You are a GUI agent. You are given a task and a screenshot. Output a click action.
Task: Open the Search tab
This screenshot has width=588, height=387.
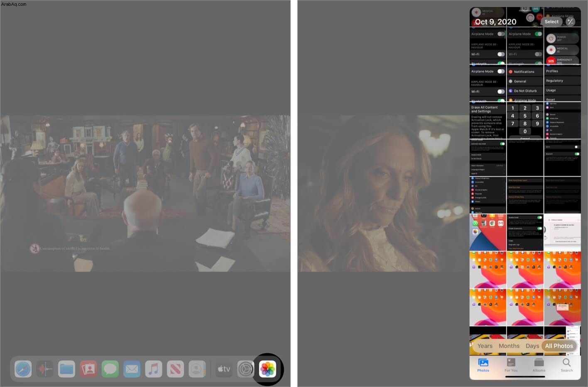tap(567, 365)
